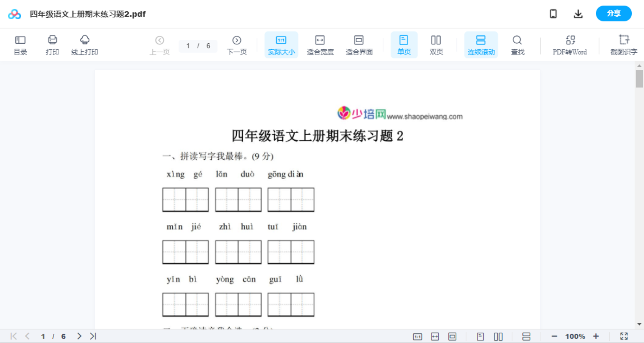Image resolution: width=644 pixels, height=343 pixels.
Task: Click the zoom out minus in status bar
Action: [555, 336]
